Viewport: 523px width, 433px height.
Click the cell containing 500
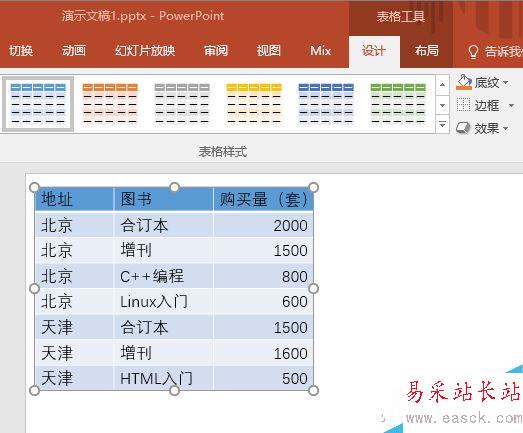[x=263, y=378]
